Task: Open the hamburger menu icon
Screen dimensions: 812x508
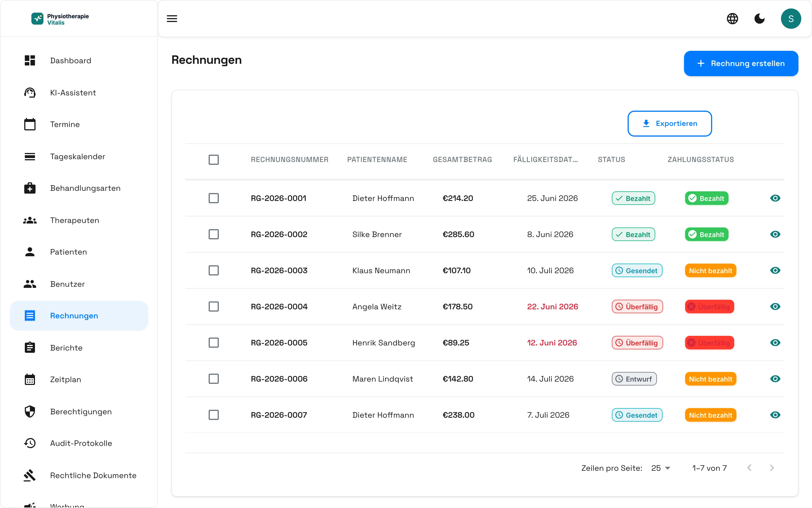Action: coord(172,18)
